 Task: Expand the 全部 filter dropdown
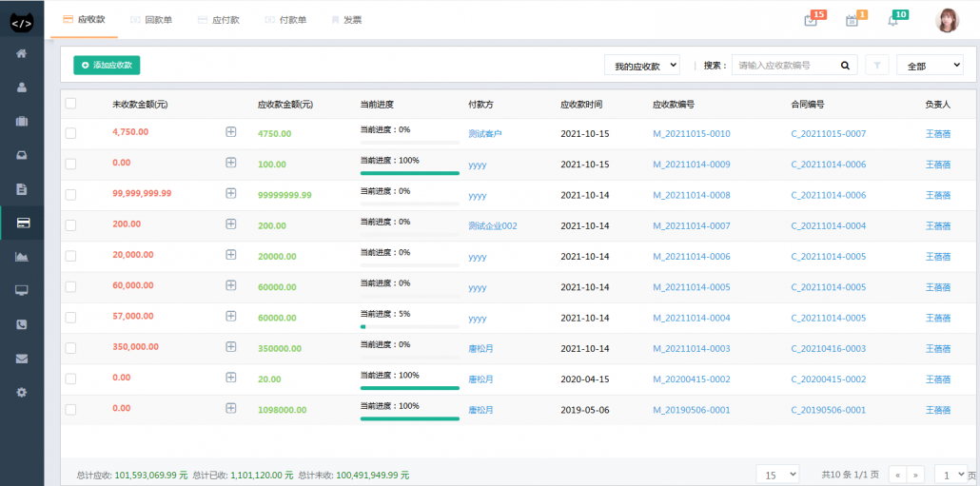(929, 66)
